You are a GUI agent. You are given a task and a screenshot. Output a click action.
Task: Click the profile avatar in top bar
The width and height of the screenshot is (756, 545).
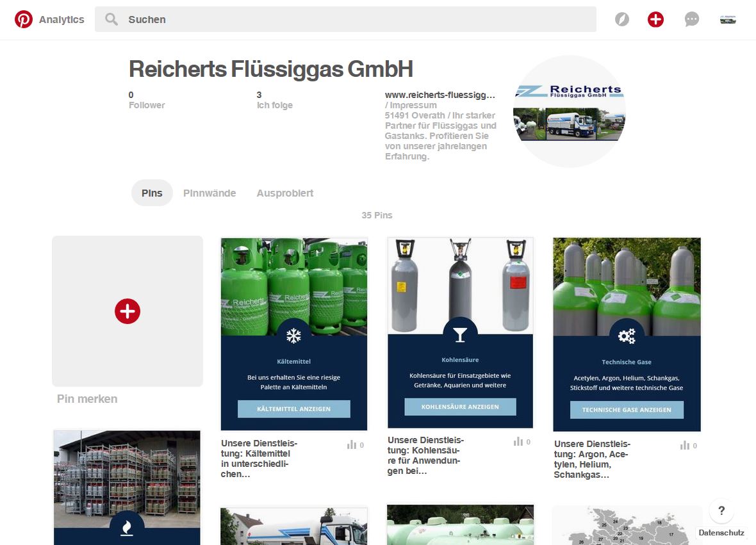click(728, 19)
